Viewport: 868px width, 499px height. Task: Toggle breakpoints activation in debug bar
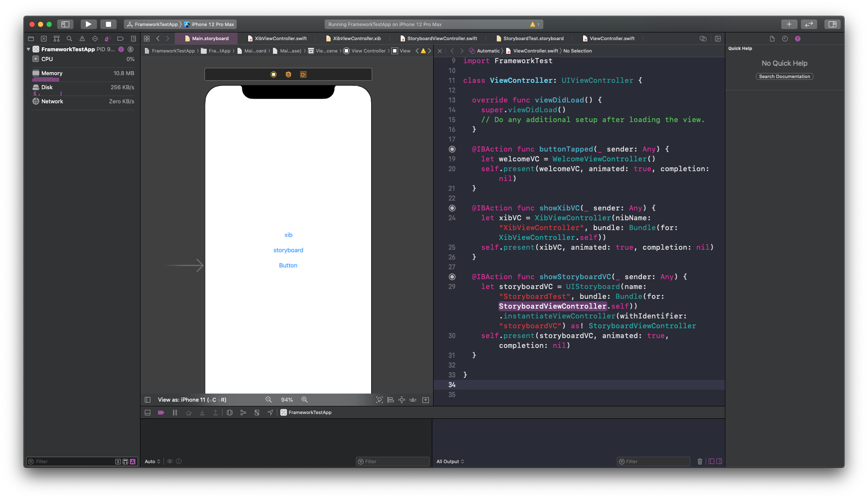pyautogui.click(x=161, y=412)
